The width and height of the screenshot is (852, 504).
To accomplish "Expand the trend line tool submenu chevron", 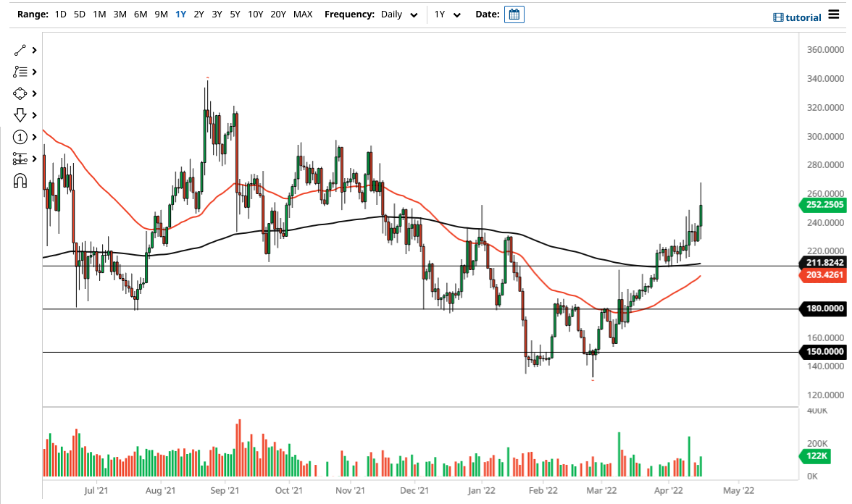I will pos(33,49).
